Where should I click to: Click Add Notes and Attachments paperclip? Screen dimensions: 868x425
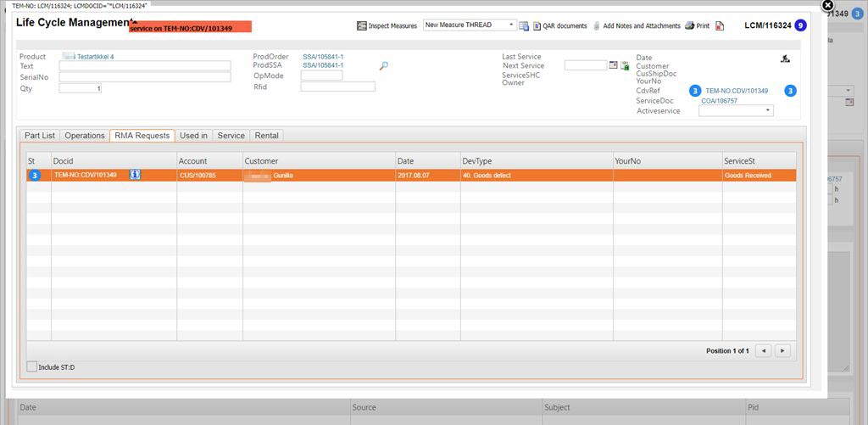[597, 26]
